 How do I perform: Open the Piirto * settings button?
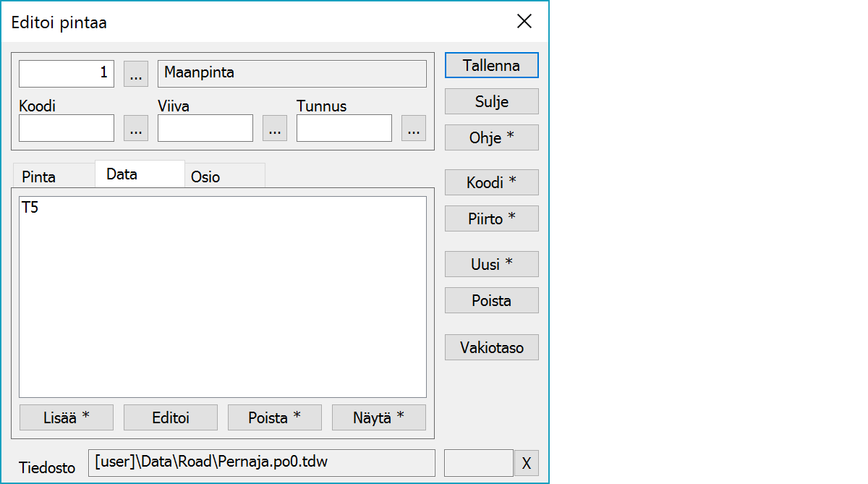491,218
